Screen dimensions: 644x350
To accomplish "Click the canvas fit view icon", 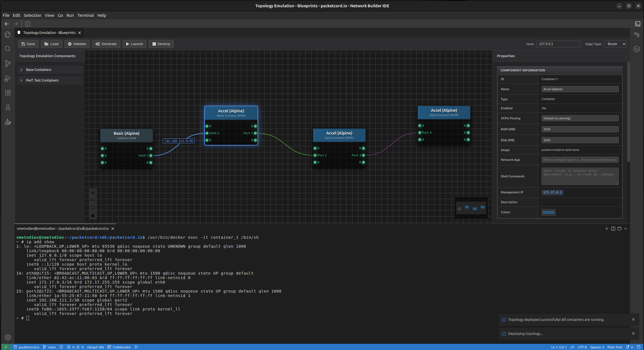I will [x=93, y=208].
